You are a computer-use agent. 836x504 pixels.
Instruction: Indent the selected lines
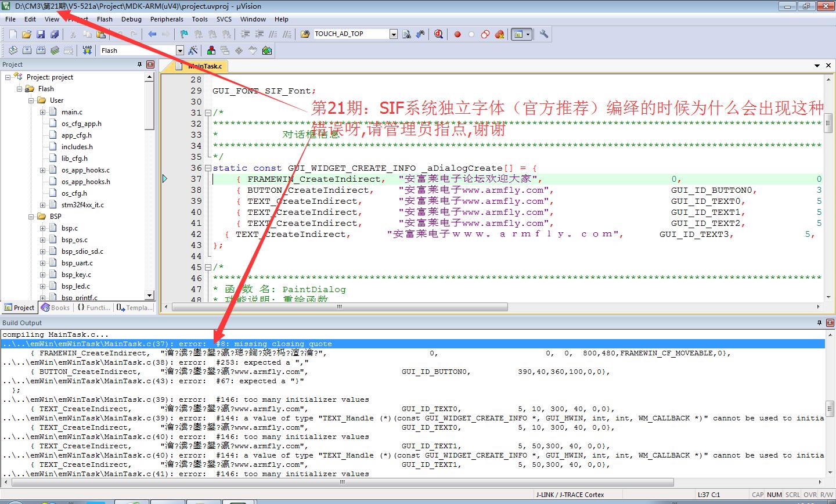coord(245,34)
